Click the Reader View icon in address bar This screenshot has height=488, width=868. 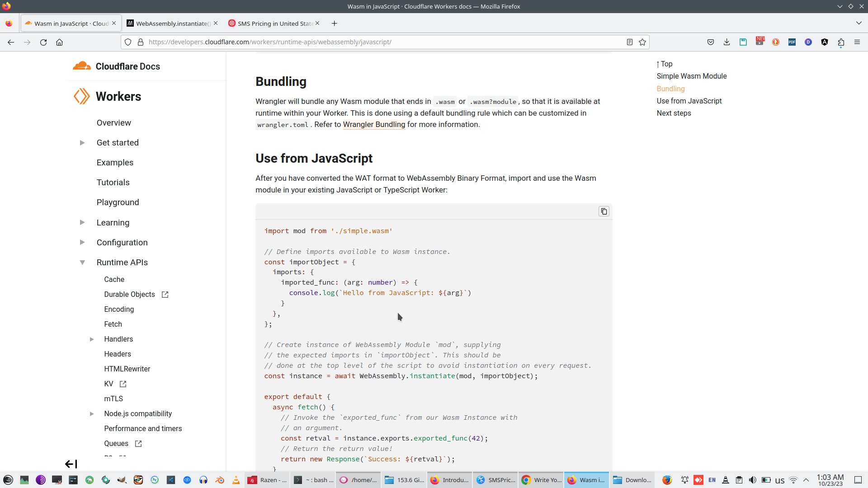point(629,42)
